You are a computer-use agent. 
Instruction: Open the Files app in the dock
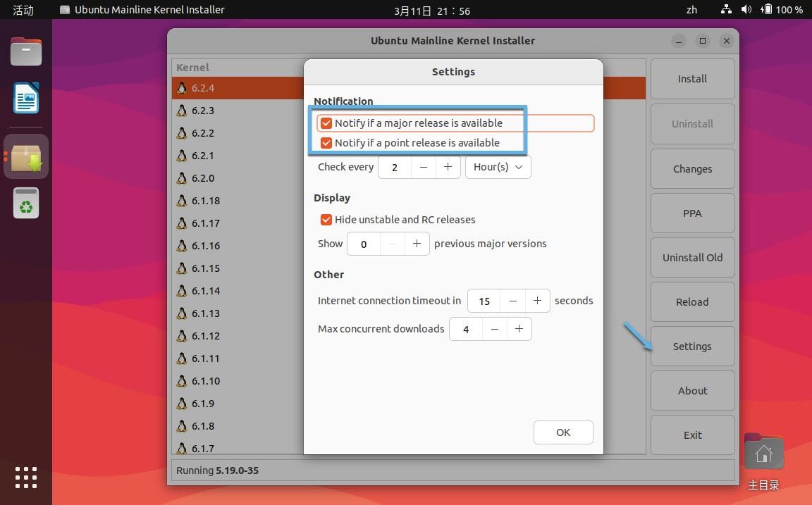[x=26, y=52]
